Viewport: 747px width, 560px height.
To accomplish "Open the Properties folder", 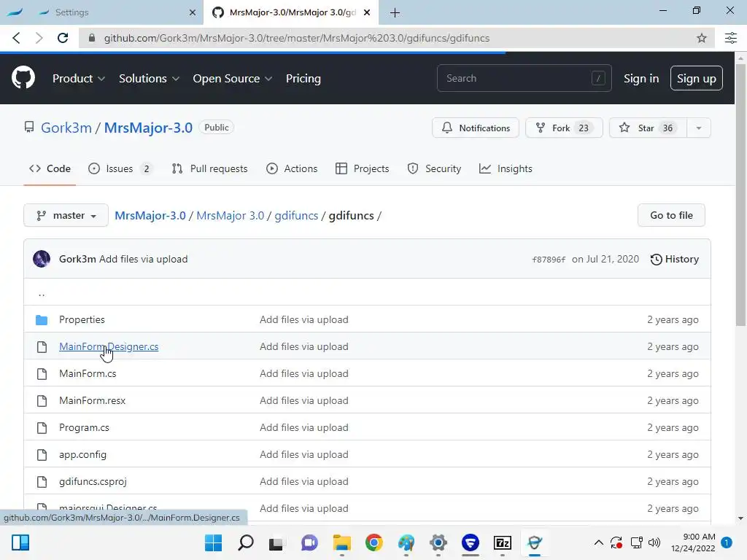I will tap(82, 319).
